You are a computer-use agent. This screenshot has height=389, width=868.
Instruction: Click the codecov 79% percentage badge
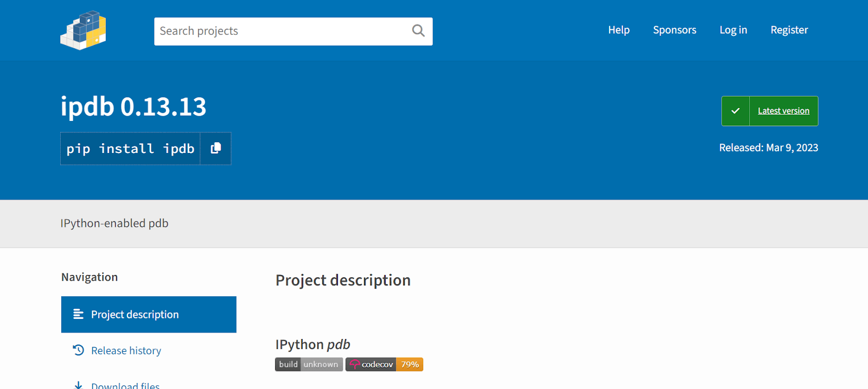coord(410,364)
